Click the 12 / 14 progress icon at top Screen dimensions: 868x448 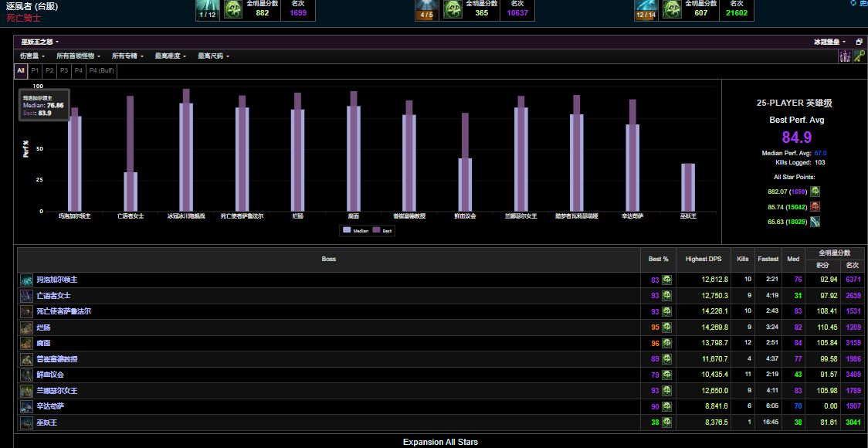click(x=646, y=9)
